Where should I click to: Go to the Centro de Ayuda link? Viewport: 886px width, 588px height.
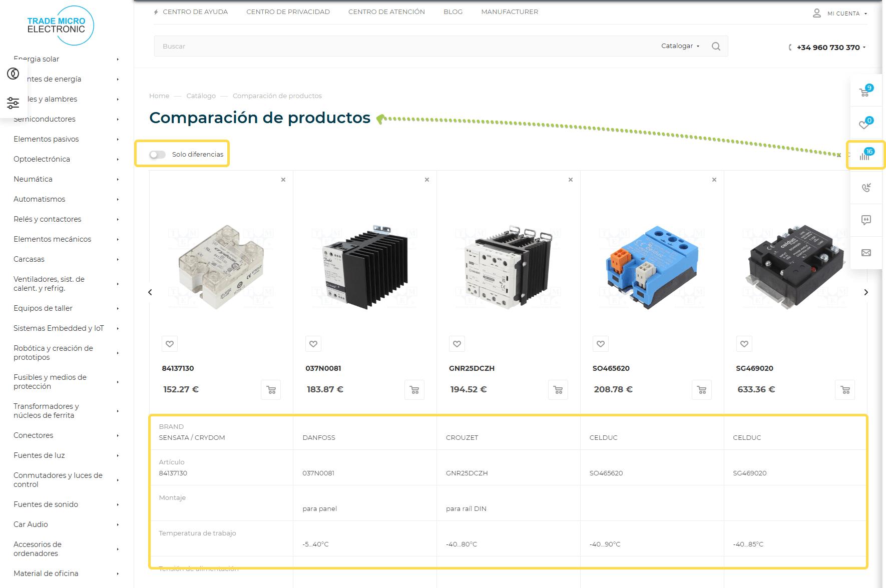(x=195, y=12)
